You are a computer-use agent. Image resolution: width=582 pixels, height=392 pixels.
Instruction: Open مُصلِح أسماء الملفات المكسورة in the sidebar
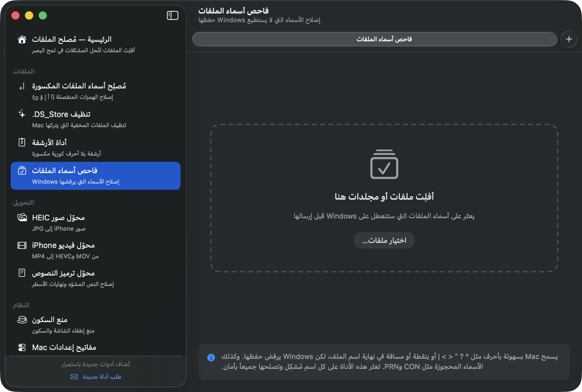96,91
